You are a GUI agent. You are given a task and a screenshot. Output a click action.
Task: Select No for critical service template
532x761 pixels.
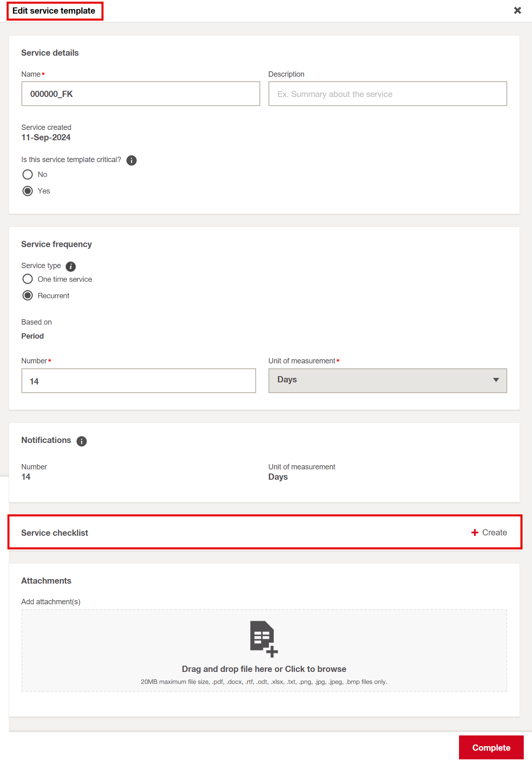[28, 174]
